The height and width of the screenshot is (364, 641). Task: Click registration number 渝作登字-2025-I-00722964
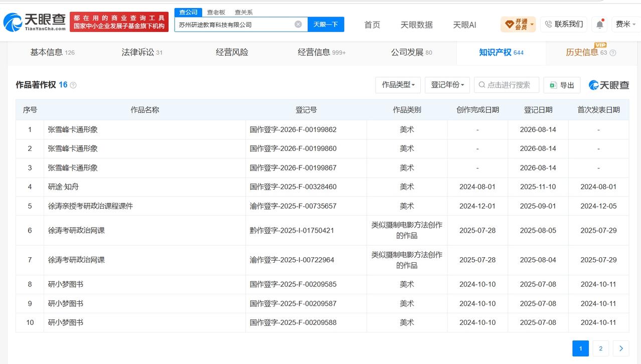292,260
